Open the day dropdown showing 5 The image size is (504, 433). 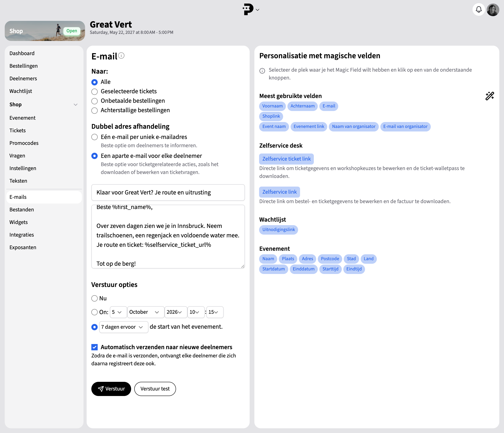point(118,312)
